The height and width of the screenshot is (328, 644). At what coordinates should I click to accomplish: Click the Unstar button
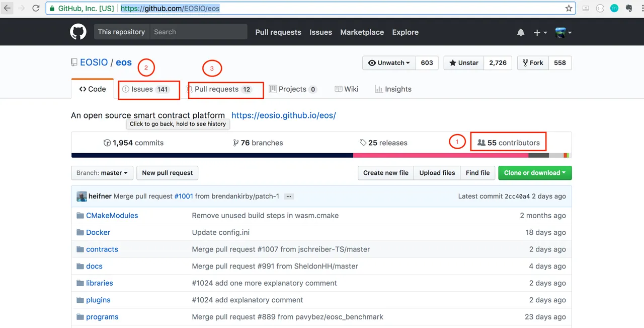coord(464,63)
